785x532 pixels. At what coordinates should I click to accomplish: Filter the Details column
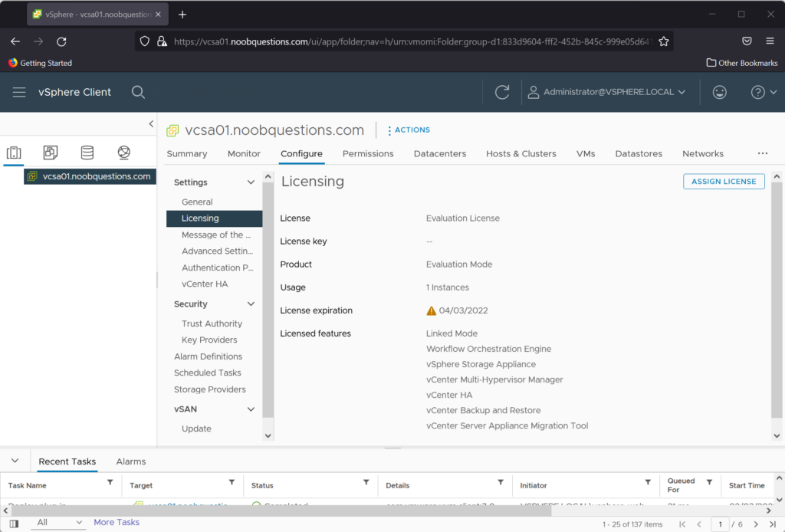pyautogui.click(x=501, y=482)
